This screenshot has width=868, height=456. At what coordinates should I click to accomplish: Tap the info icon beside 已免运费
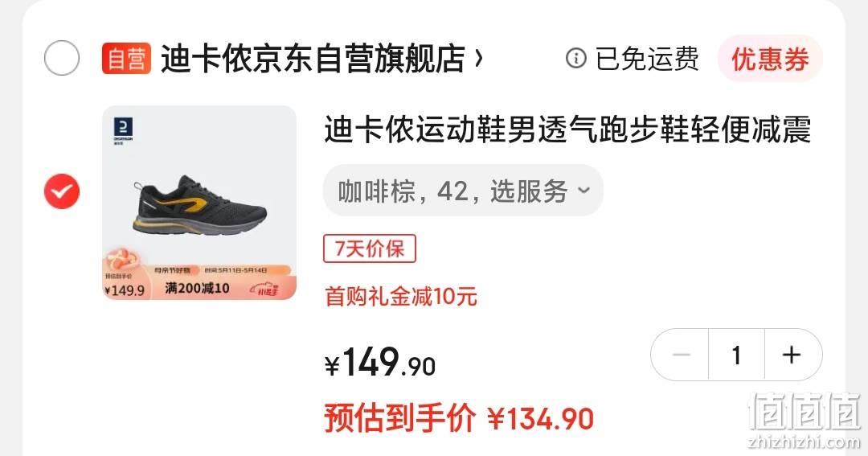[x=575, y=58]
